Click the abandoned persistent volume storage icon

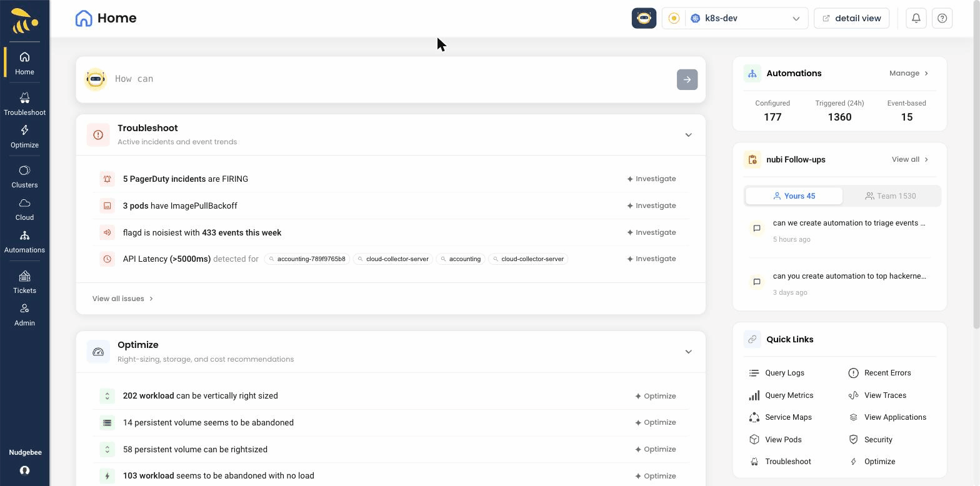(107, 423)
